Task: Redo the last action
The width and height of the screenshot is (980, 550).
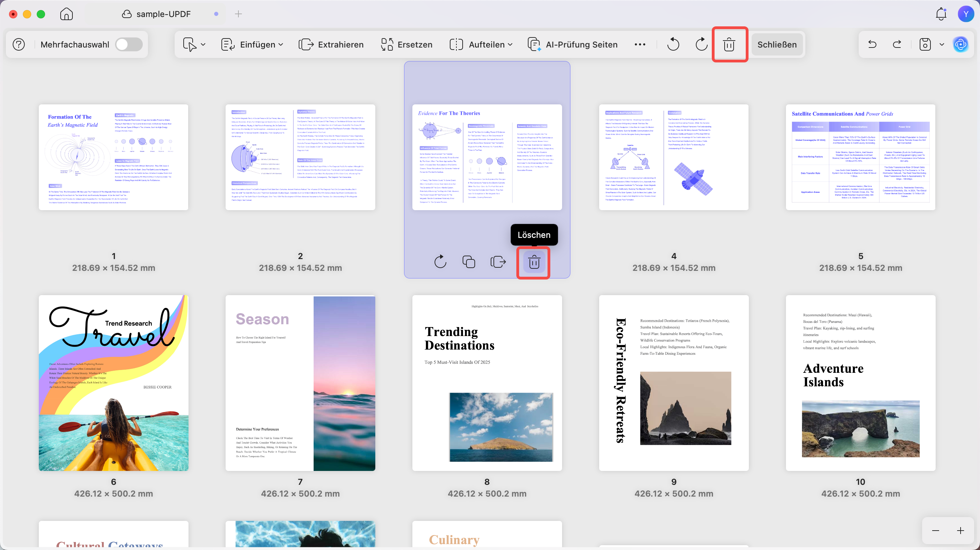Action: (897, 44)
